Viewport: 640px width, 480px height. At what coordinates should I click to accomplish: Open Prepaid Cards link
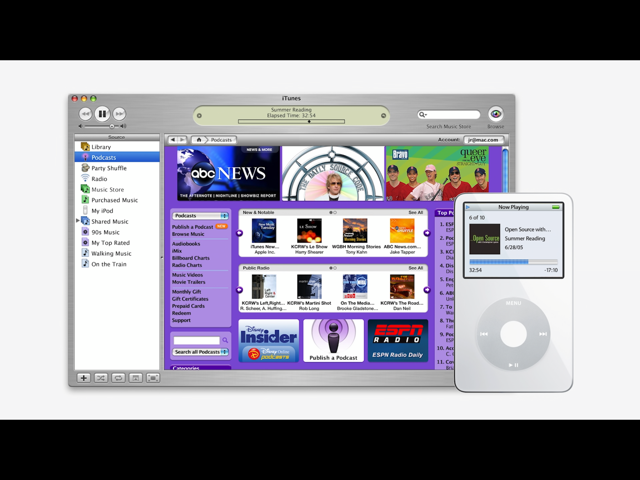[188, 306]
